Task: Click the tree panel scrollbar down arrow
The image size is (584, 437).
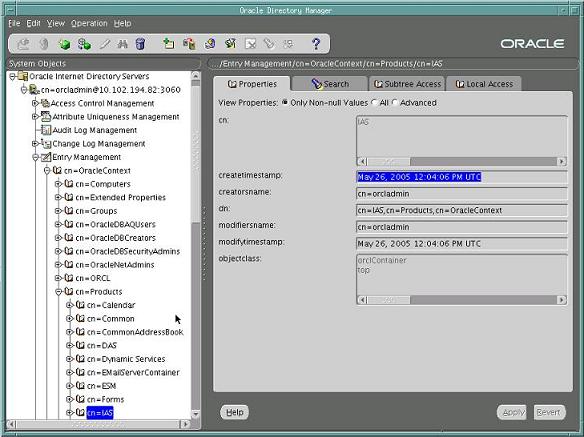Action: click(196, 414)
